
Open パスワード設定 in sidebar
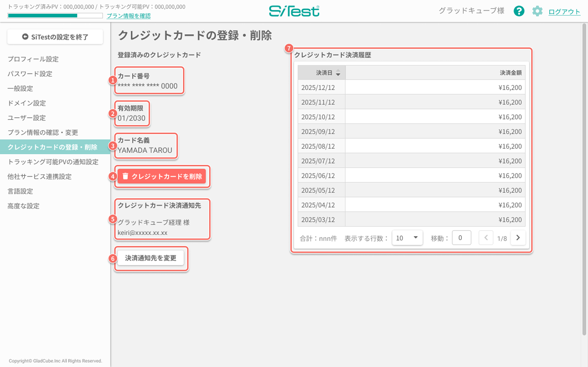[30, 74]
